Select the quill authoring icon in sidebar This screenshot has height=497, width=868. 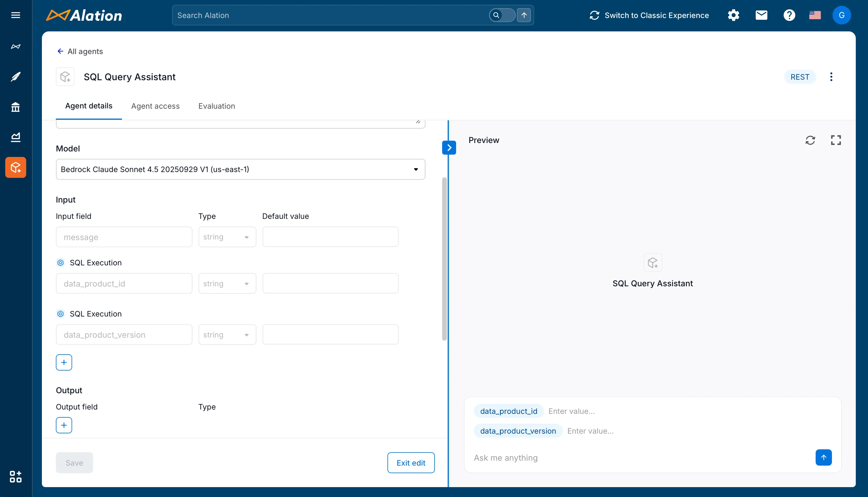[16, 76]
